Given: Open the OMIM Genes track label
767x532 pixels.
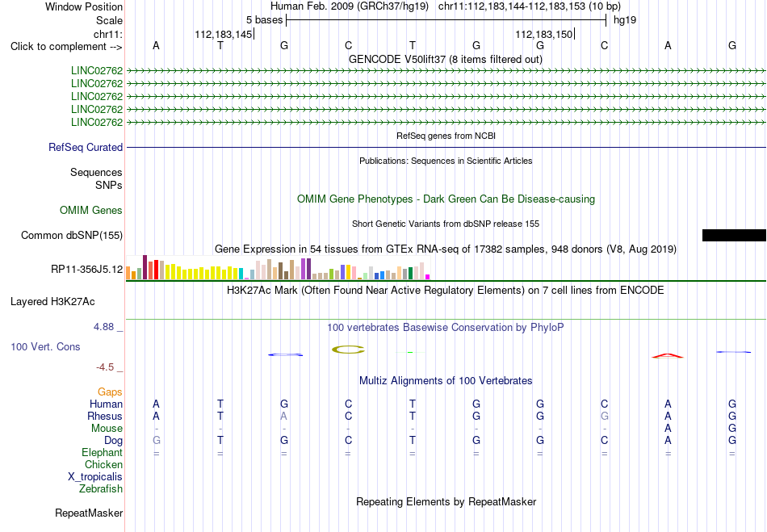Looking at the screenshot, I should [91, 210].
